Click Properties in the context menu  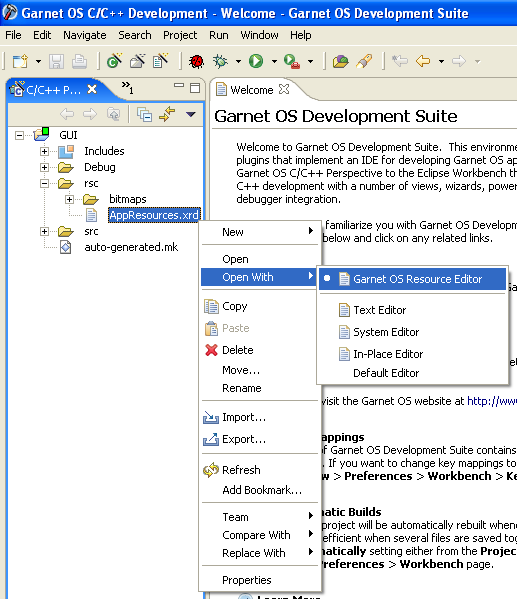point(259,580)
